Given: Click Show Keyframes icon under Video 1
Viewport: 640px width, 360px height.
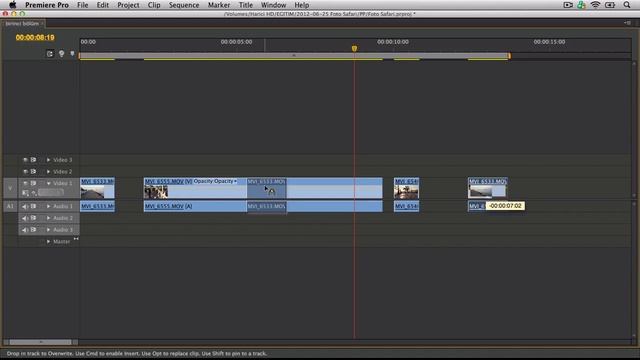Looking at the screenshot, I should point(34,192).
